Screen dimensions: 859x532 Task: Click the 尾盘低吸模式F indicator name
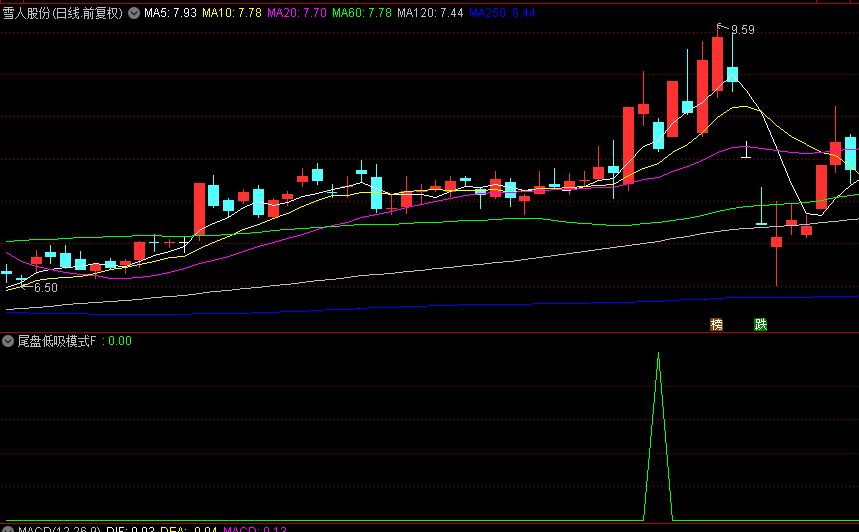click(x=57, y=341)
